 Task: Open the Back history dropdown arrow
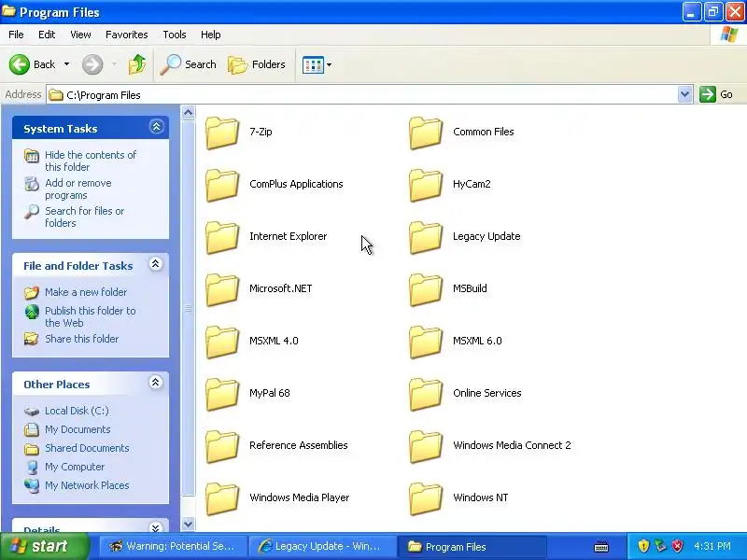click(x=66, y=64)
